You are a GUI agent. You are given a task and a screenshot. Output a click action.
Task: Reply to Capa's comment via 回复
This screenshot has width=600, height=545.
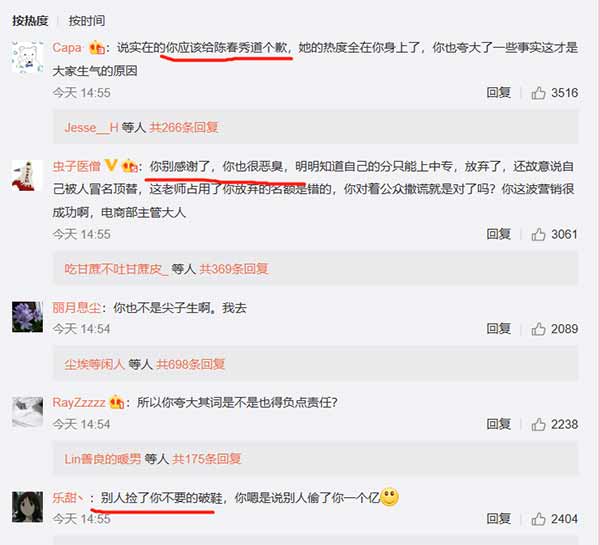coord(499,93)
